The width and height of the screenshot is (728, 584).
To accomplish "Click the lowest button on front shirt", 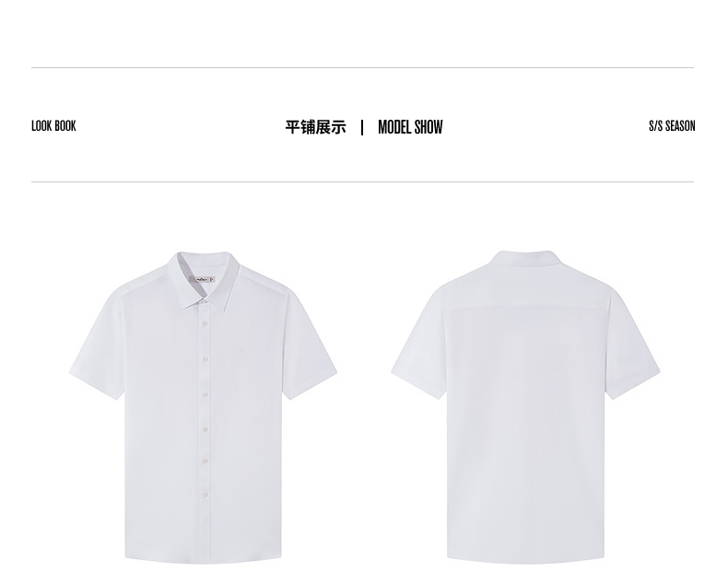I will pos(205,495).
